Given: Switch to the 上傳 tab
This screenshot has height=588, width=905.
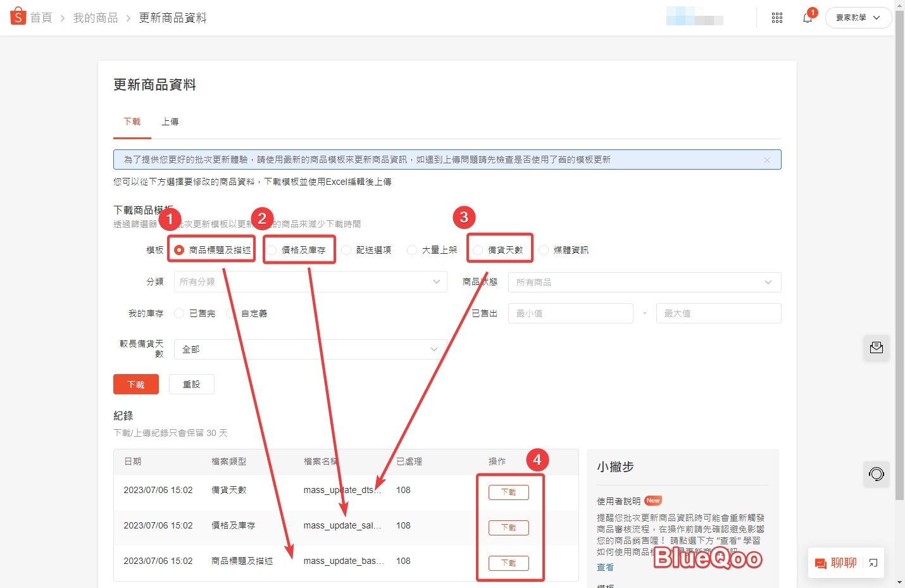Looking at the screenshot, I should coord(170,122).
